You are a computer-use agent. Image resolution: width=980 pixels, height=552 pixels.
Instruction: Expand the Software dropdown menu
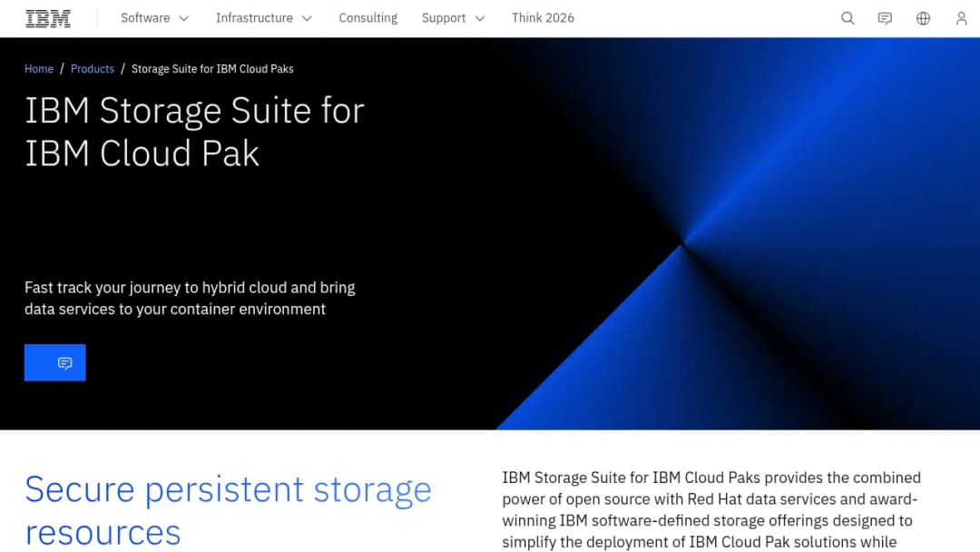pyautogui.click(x=154, y=18)
